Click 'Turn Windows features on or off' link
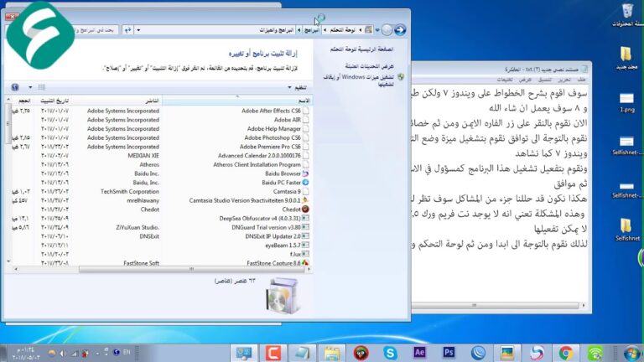The width and height of the screenshot is (644, 362). (359, 80)
